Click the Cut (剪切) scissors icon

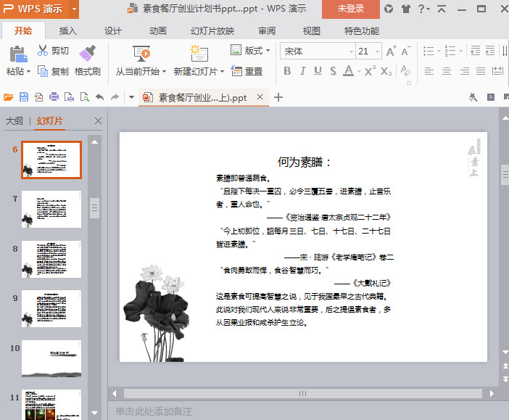tap(43, 51)
